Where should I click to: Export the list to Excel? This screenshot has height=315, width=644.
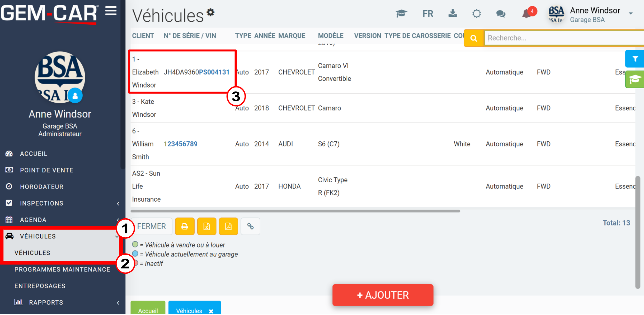pyautogui.click(x=206, y=226)
